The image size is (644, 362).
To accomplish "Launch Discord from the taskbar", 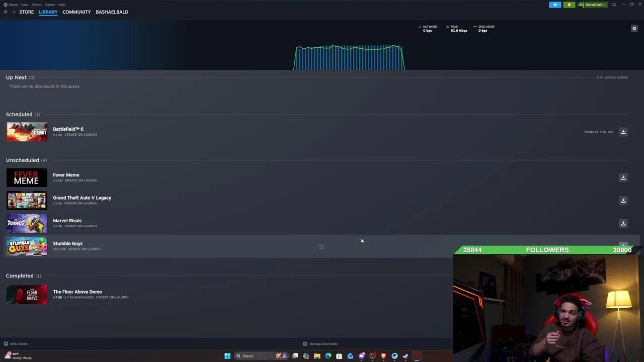I will pyautogui.click(x=361, y=356).
